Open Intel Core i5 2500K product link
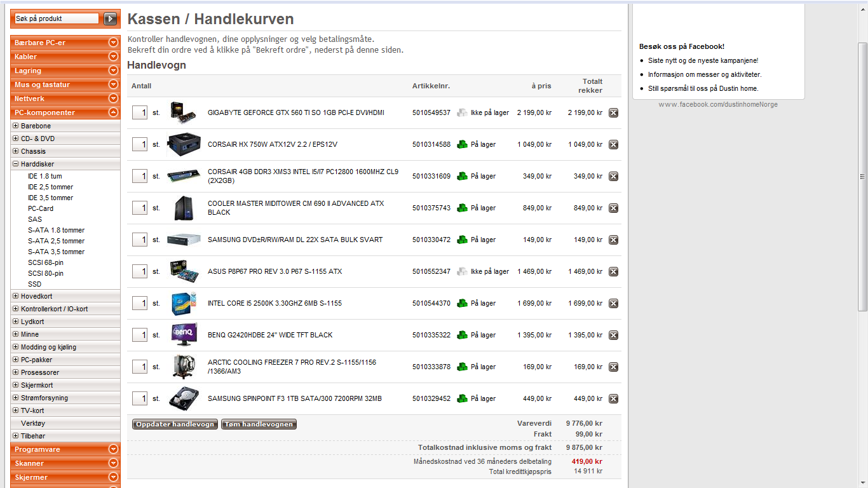Image resolution: width=868 pixels, height=488 pixels. click(x=275, y=303)
